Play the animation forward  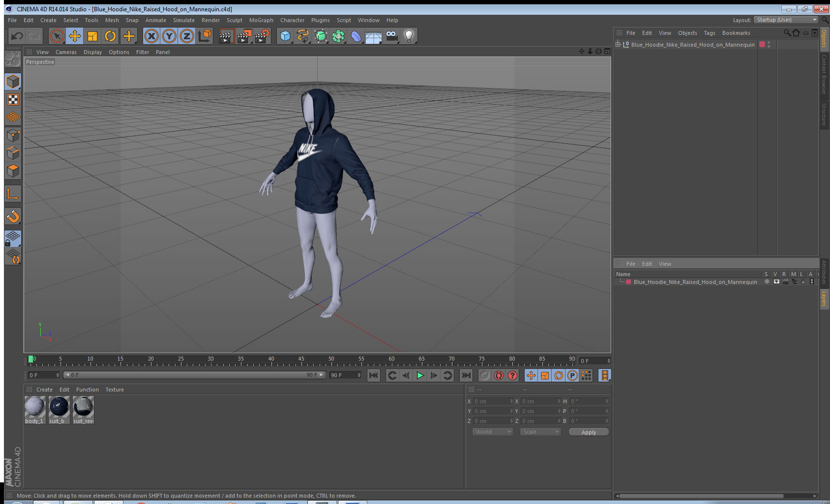coord(420,375)
